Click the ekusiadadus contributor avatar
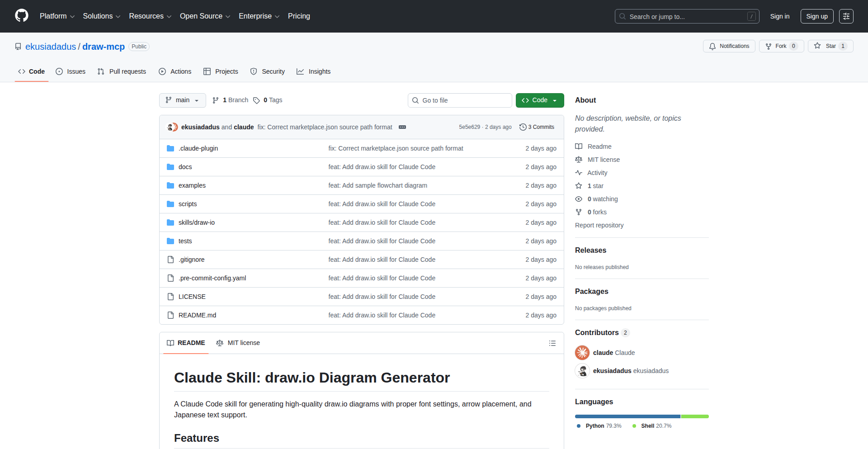 582,371
